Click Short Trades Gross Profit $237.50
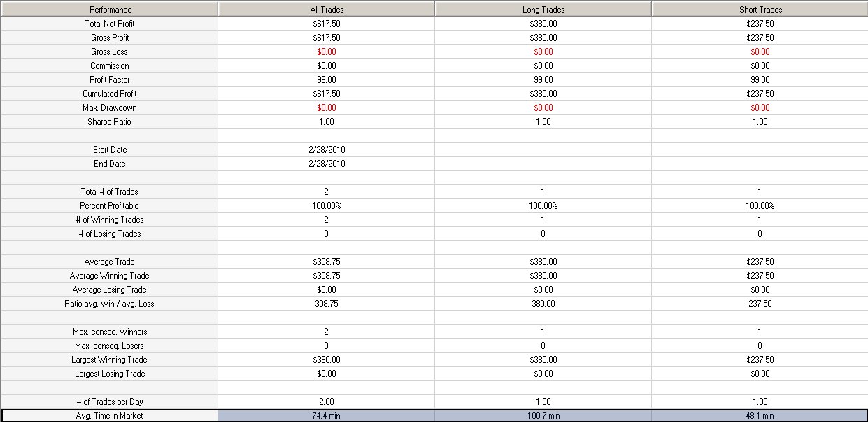Screen dimensions: 868x422 pyautogui.click(x=760, y=38)
